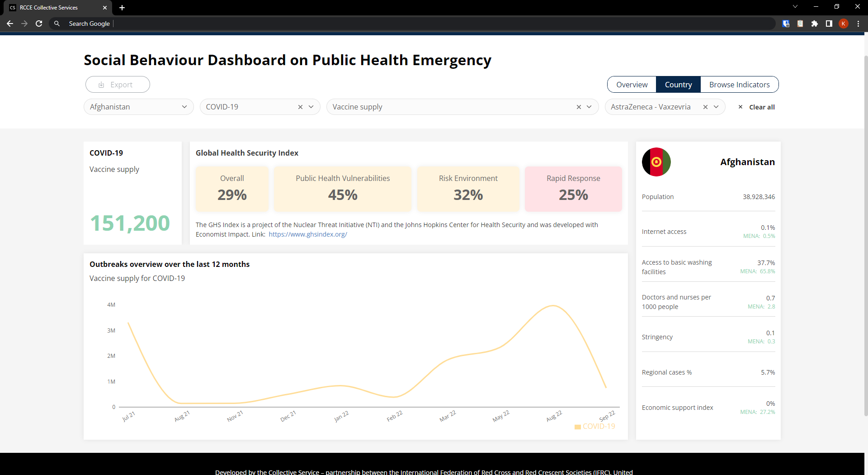This screenshot has height=475, width=868.
Task: Click the Public Health Vulnerabilities 45% card
Action: click(x=343, y=189)
